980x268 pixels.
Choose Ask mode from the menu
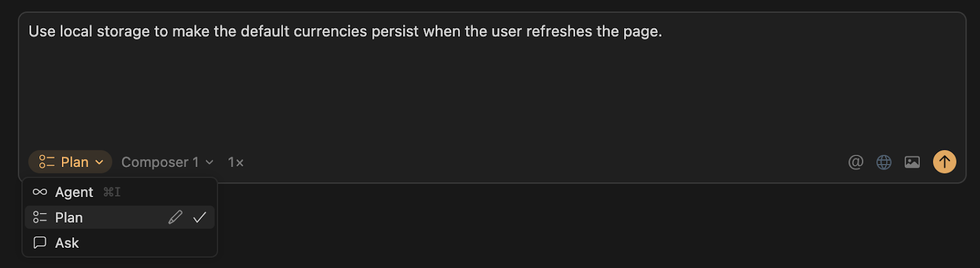(67, 243)
